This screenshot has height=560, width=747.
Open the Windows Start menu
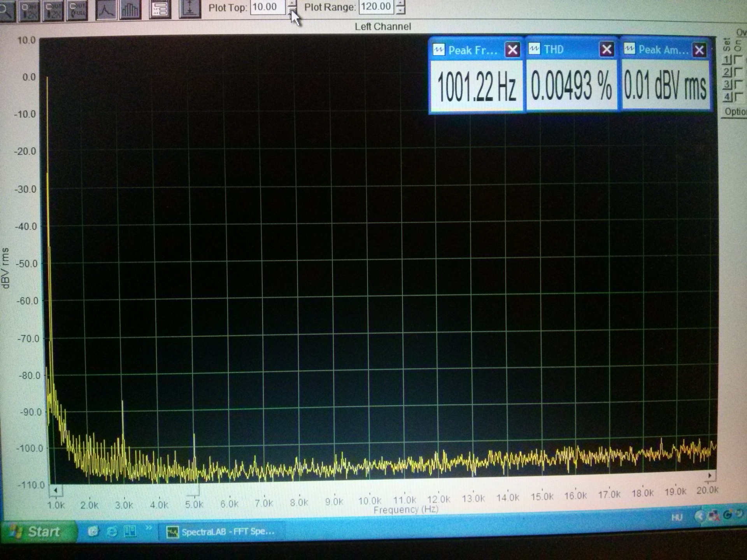coord(38,532)
